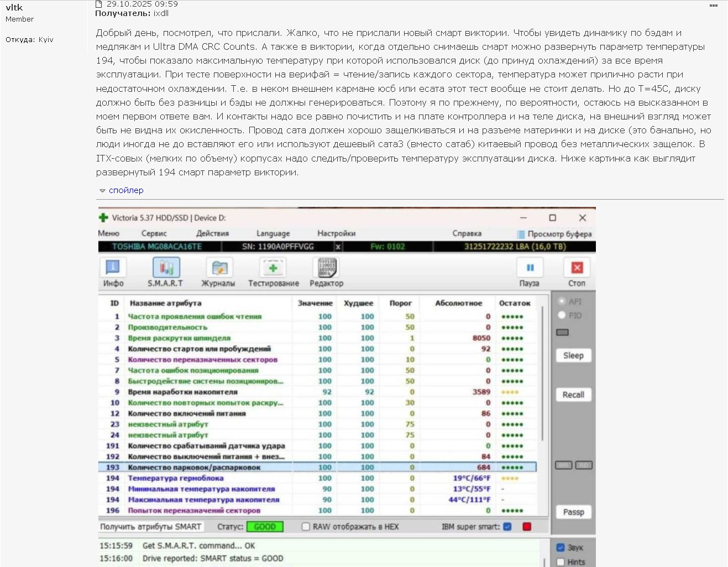Click the Название атрибута column header
This screenshot has height=567, width=728.
pos(165,303)
